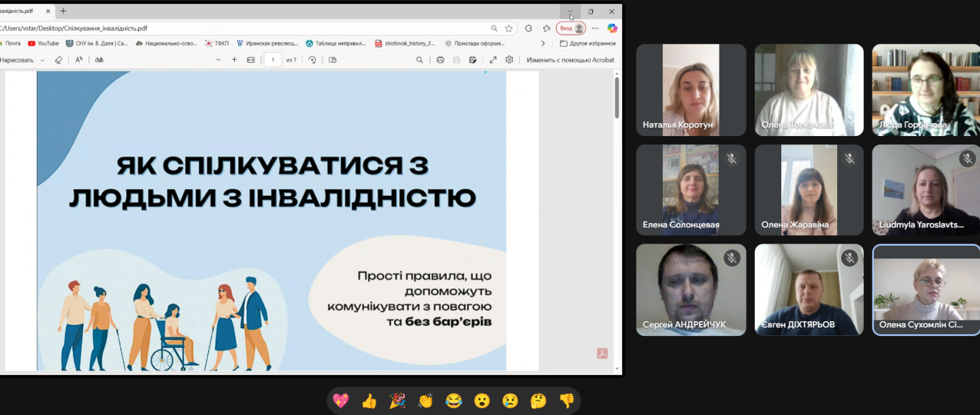The height and width of the screenshot is (415, 980).
Task: Zoom in the PDF with plus icon
Action: click(x=234, y=60)
